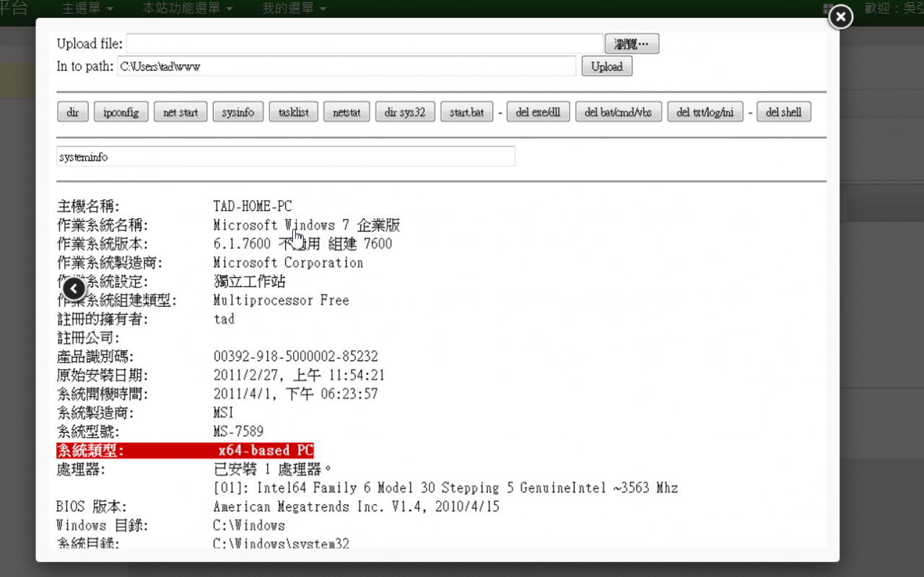
Task: Click the previous arrow on the left edge
Action: [74, 289]
